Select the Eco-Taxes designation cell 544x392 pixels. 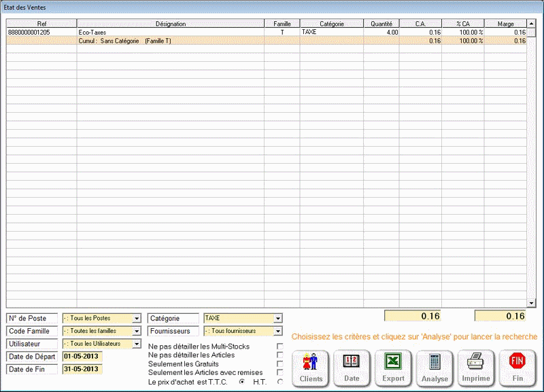tap(171, 32)
